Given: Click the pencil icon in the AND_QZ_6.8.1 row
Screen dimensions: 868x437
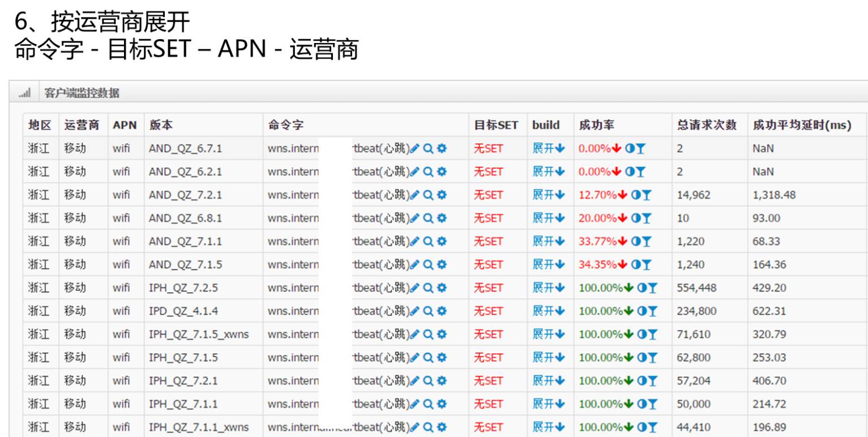Looking at the screenshot, I should [x=415, y=218].
